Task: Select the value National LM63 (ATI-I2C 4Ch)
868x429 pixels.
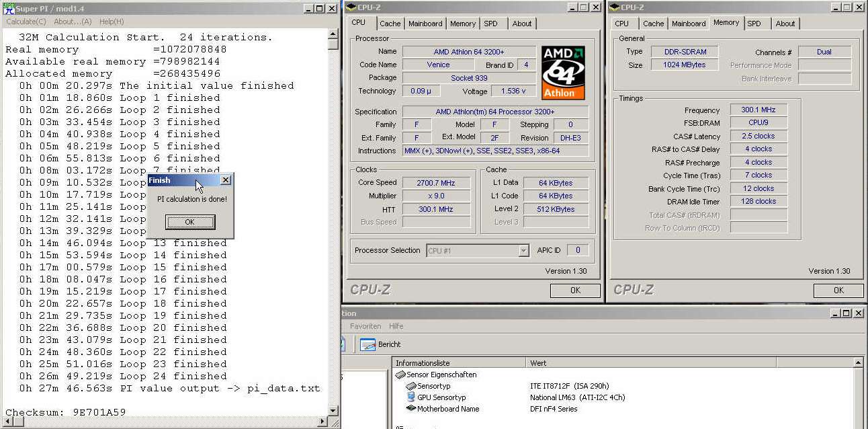Action: click(577, 397)
